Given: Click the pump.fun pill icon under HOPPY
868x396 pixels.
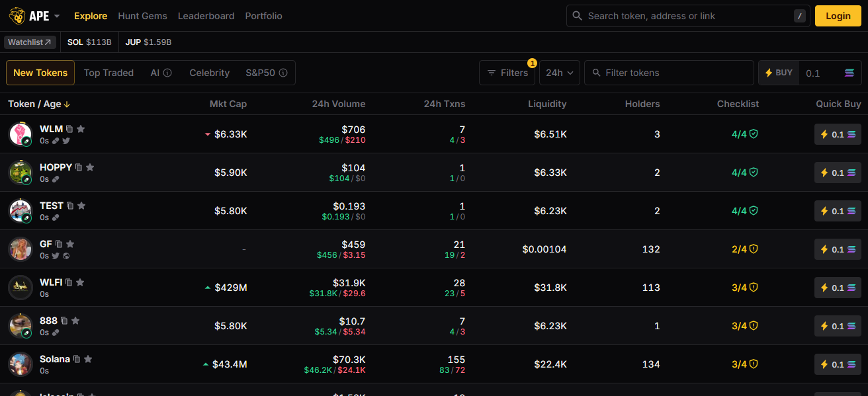Looking at the screenshot, I should (56, 179).
